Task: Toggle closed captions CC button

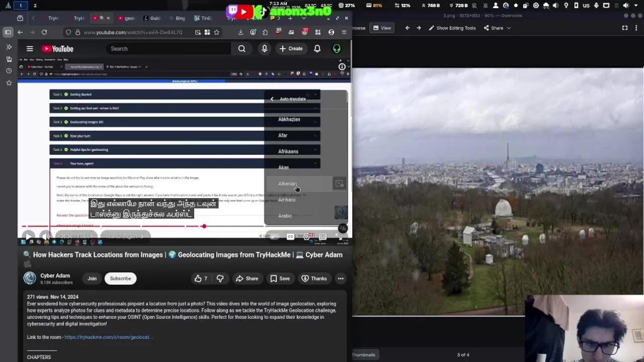Action: (290, 236)
